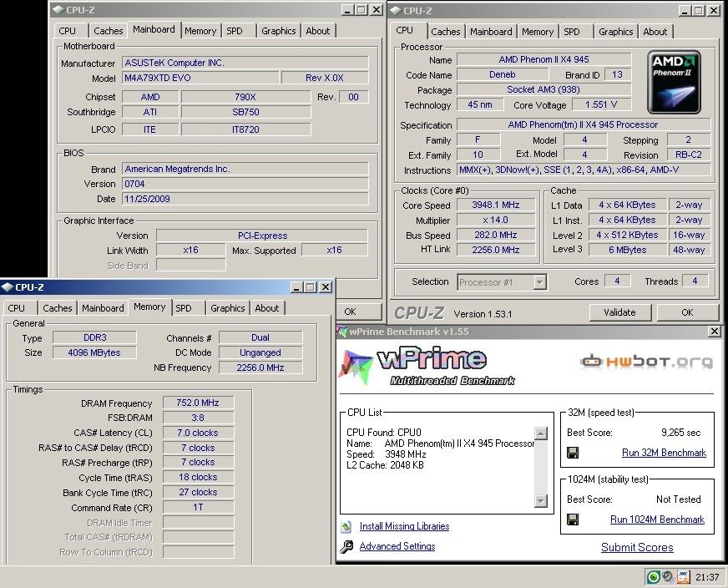This screenshot has height=588, width=728.
Task: Open the Processor #1 selection dropdown
Action: click(x=539, y=282)
